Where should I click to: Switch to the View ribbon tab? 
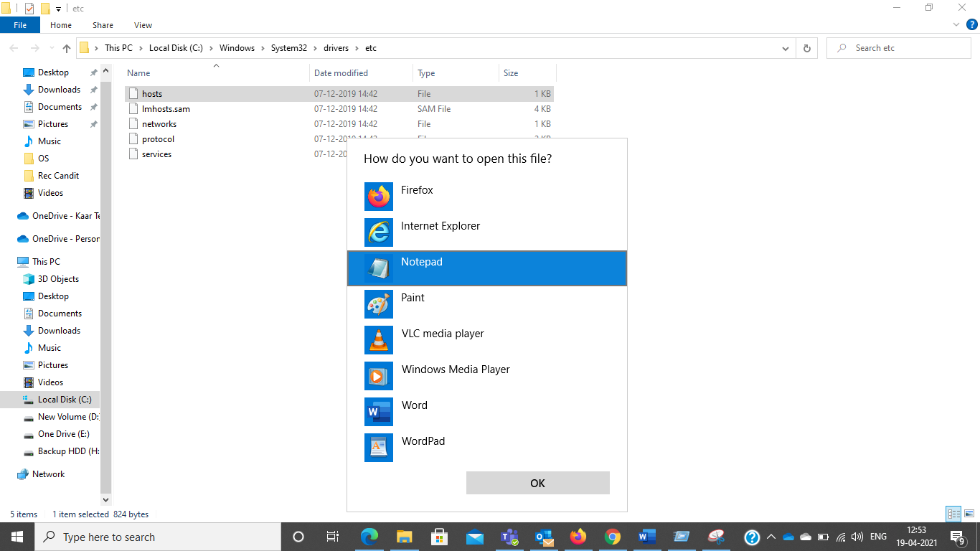coord(143,25)
